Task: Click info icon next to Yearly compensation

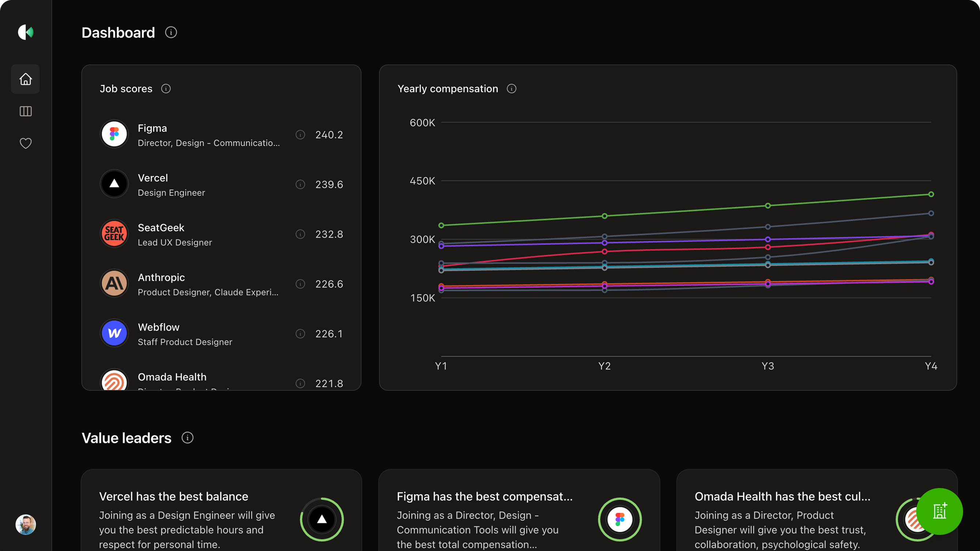Action: coord(512,88)
